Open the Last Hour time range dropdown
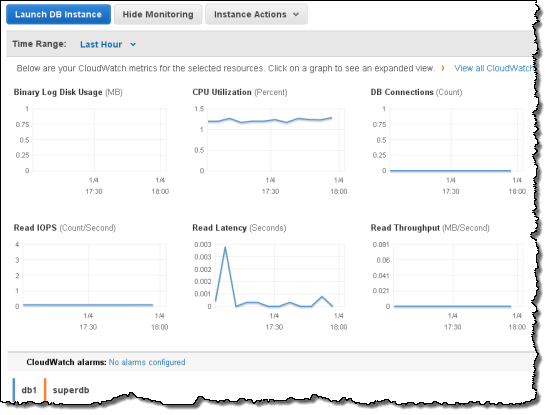Image resolution: width=550 pixels, height=415 pixels. 108,45
